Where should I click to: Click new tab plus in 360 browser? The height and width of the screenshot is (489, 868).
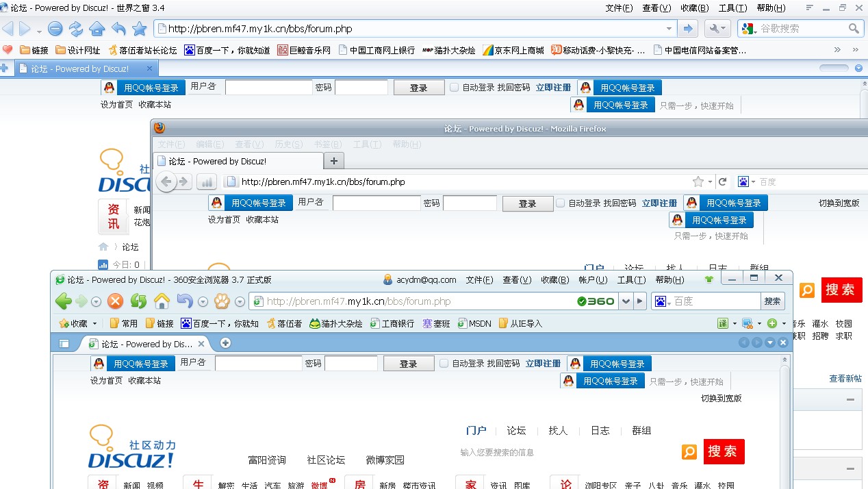pos(225,343)
